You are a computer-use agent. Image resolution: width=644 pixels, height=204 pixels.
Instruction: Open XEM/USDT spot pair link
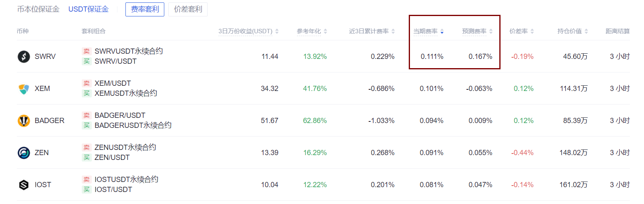[113, 83]
